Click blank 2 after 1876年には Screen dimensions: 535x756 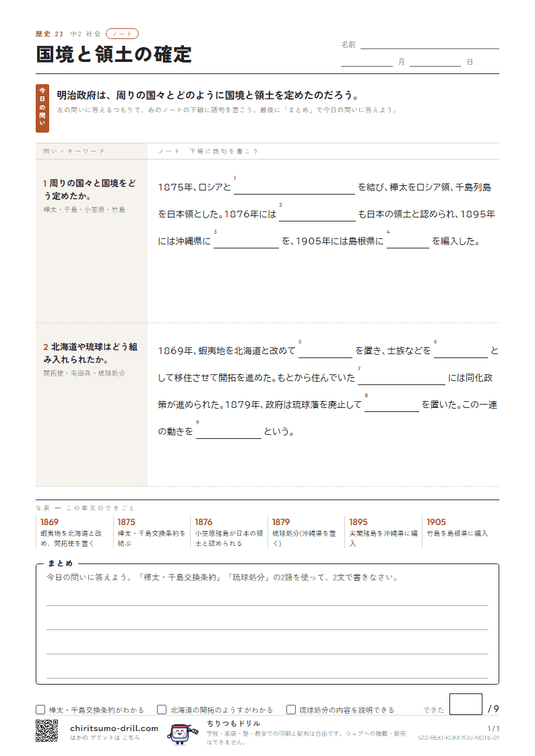(317, 215)
